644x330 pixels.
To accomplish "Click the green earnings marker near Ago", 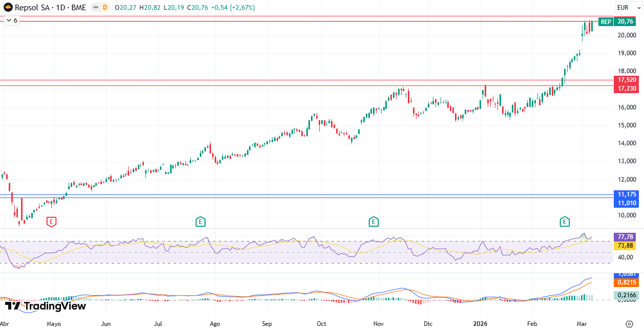I will click(x=200, y=222).
